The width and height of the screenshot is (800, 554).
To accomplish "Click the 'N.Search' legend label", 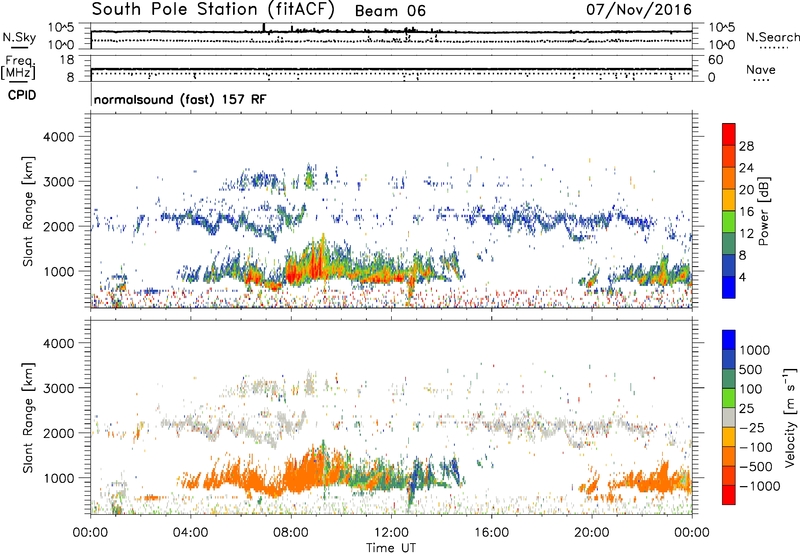I will 772,37.
